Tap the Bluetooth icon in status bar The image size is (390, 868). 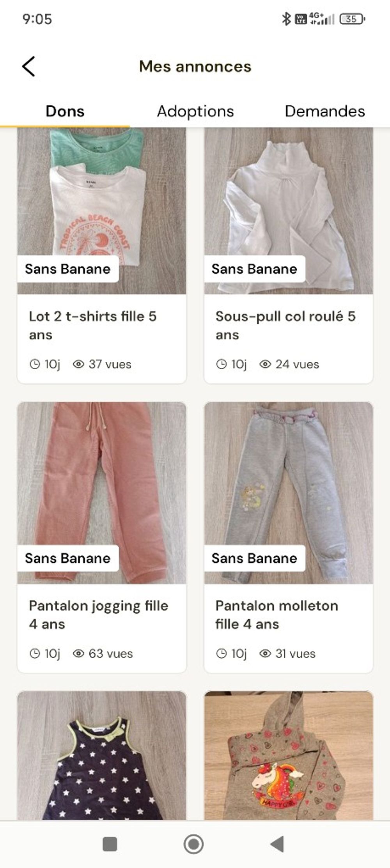pyautogui.click(x=286, y=19)
